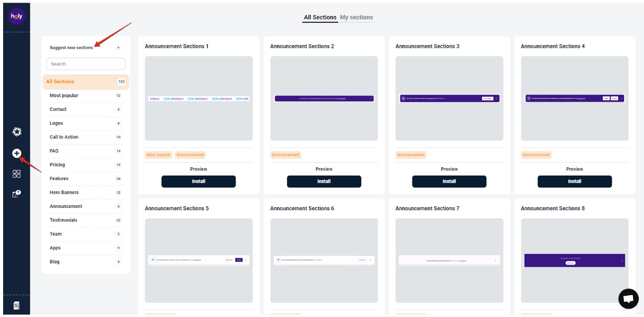644x317 pixels.
Task: Select the Testimonials category
Action: click(86, 220)
